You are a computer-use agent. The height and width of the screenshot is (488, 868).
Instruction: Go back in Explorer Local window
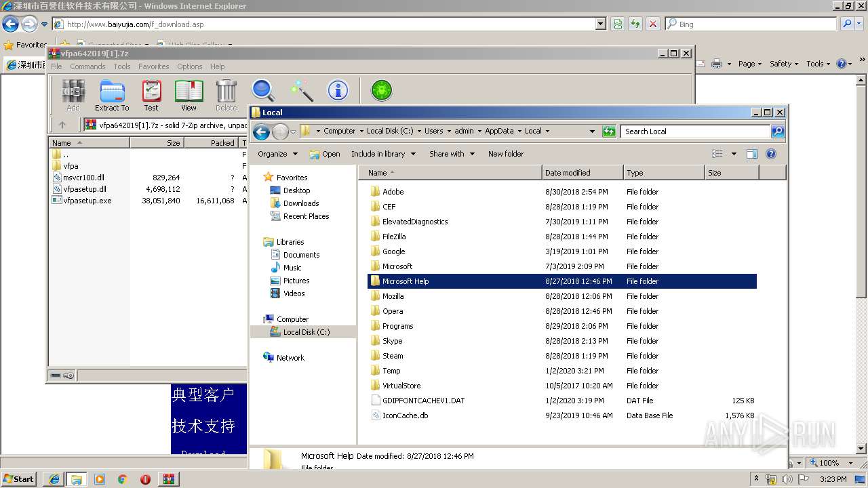click(261, 131)
